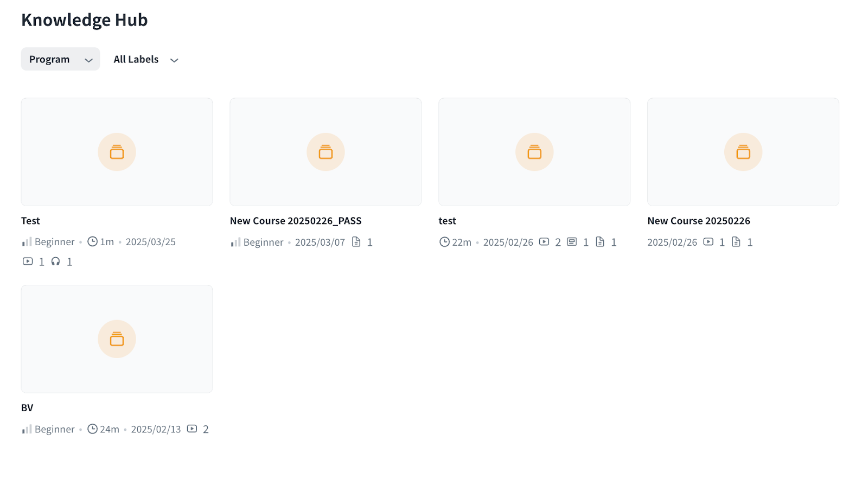868x485 pixels.
Task: Open the New Course 20250226_PASS thumbnail
Action: pyautogui.click(x=325, y=152)
